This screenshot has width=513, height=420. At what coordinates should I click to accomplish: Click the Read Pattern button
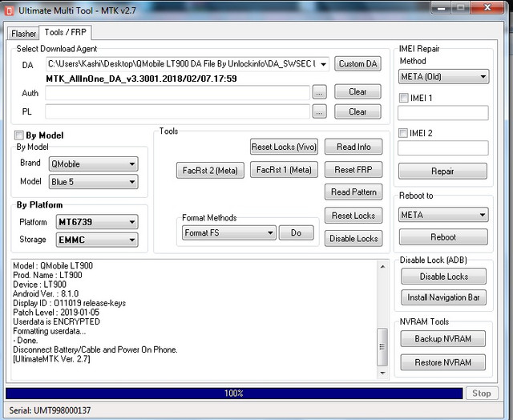coord(353,192)
